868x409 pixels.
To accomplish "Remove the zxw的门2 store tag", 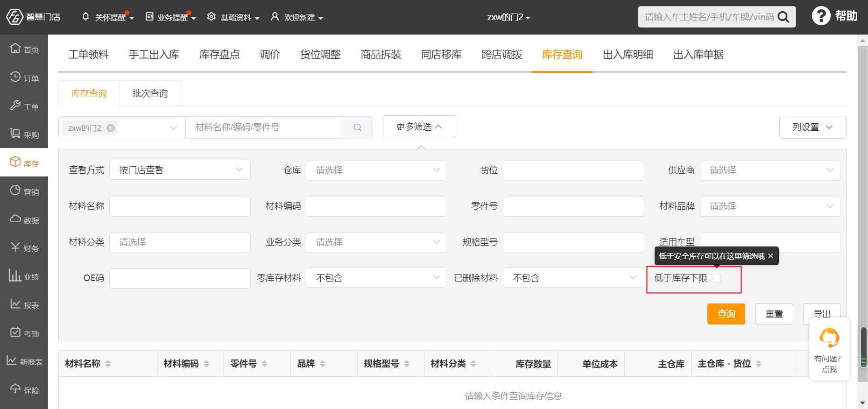I will tap(111, 128).
